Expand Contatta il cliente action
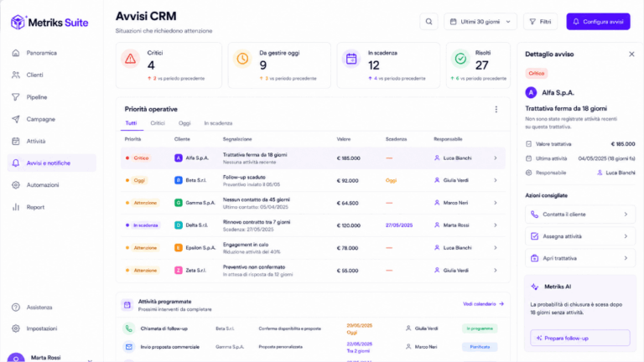 point(580,215)
